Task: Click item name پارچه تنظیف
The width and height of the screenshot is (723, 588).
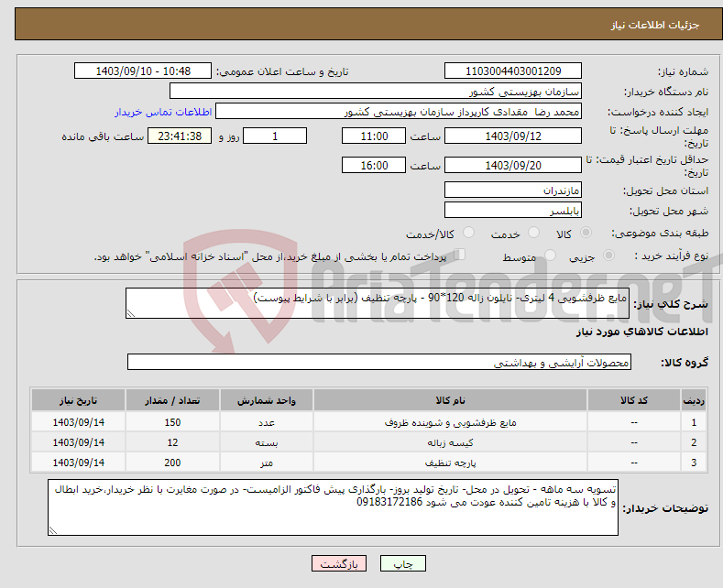Action: pos(450,463)
